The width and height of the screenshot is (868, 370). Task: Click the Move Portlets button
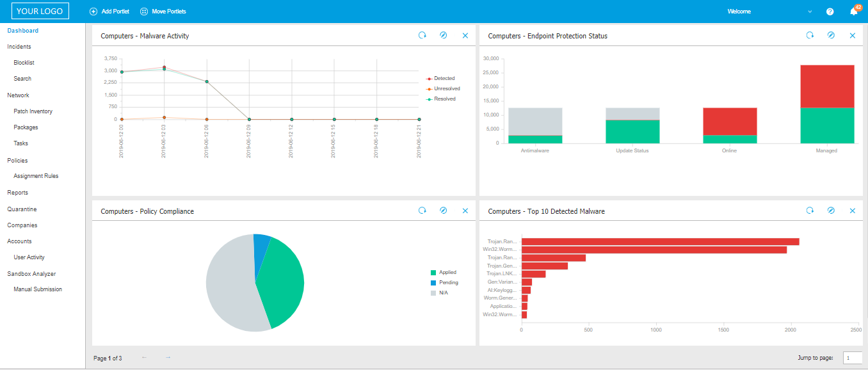click(x=163, y=12)
